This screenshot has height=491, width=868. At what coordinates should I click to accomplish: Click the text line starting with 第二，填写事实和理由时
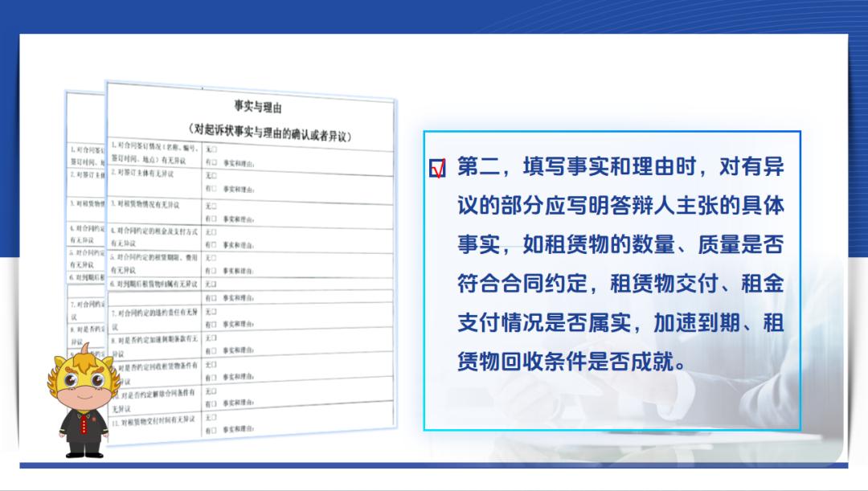(620, 167)
